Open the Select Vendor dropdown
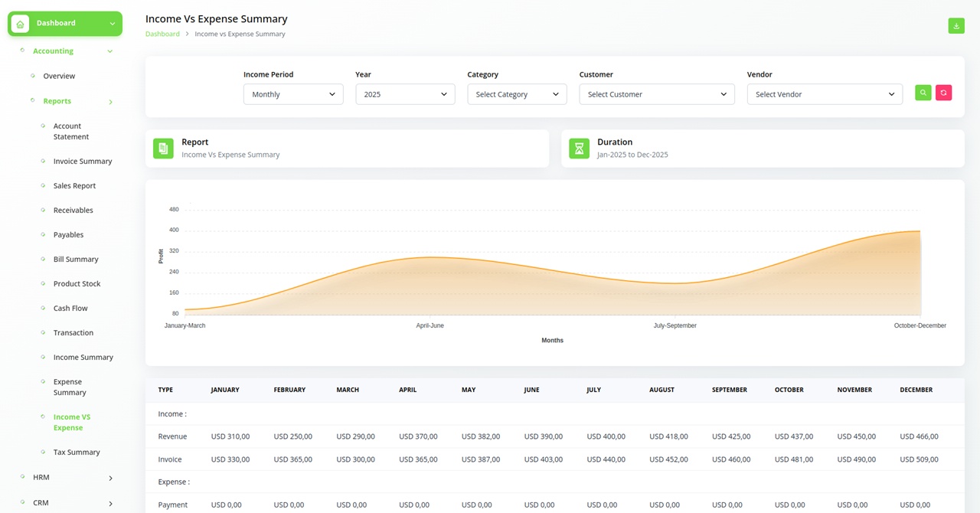Image resolution: width=980 pixels, height=513 pixels. (x=824, y=94)
